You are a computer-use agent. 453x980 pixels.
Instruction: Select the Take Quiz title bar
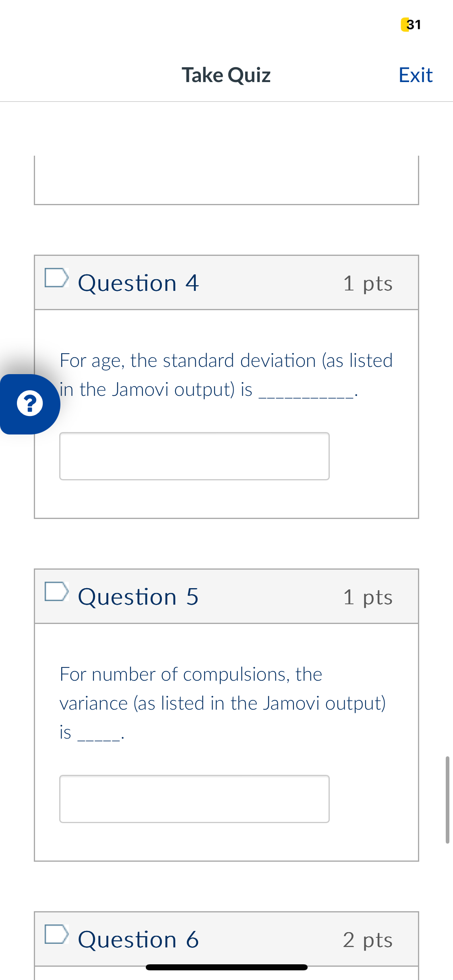(226, 74)
